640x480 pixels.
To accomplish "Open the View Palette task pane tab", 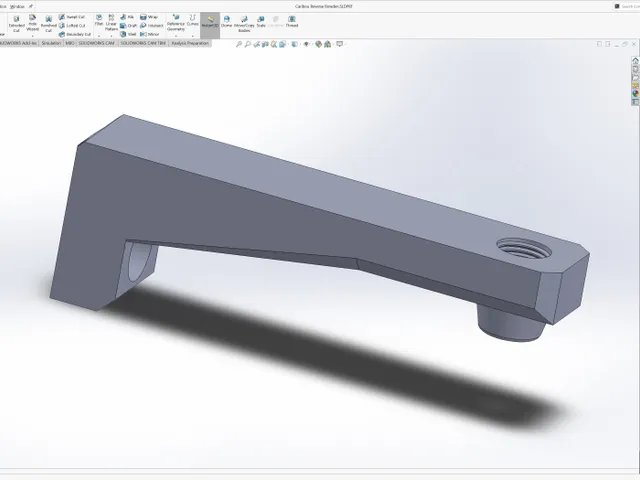I will click(635, 86).
